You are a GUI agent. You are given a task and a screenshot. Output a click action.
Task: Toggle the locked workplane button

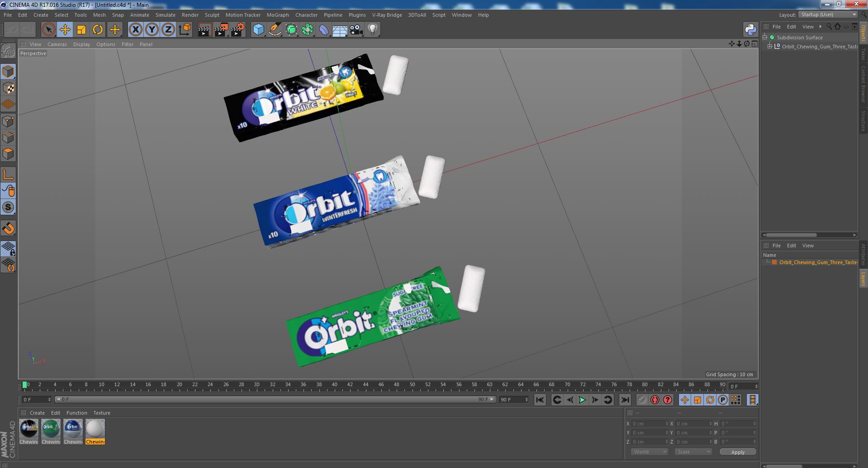[8, 248]
